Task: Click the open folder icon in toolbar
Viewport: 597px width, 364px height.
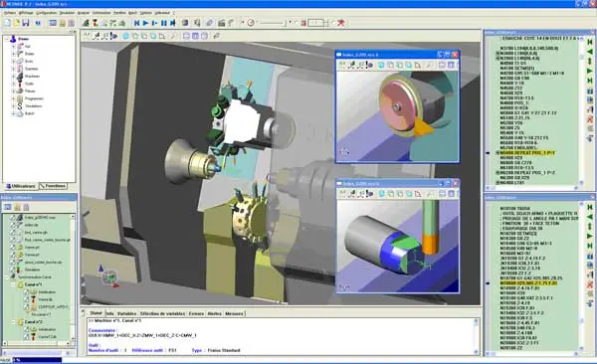Action: tap(16, 23)
